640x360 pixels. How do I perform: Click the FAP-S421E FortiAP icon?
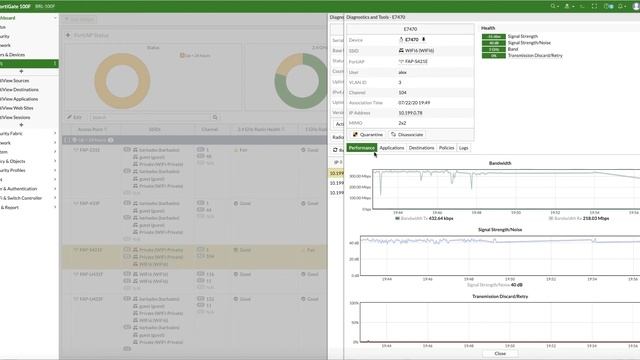tap(401, 61)
